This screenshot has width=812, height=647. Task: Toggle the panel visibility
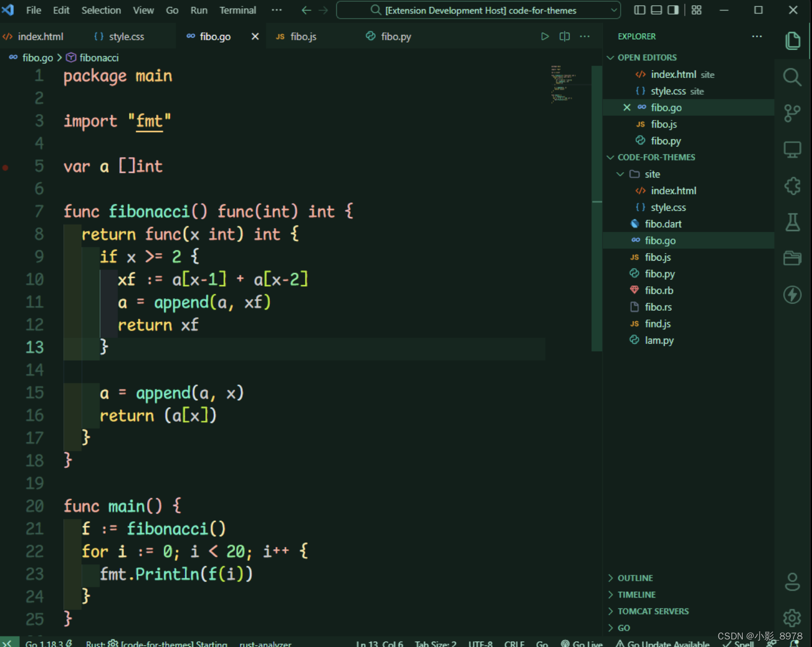(x=656, y=10)
